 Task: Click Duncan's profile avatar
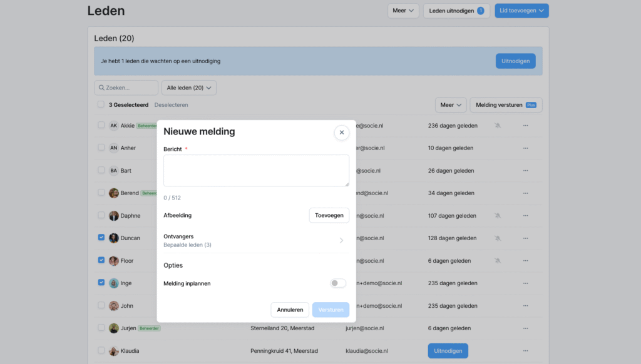(x=114, y=238)
